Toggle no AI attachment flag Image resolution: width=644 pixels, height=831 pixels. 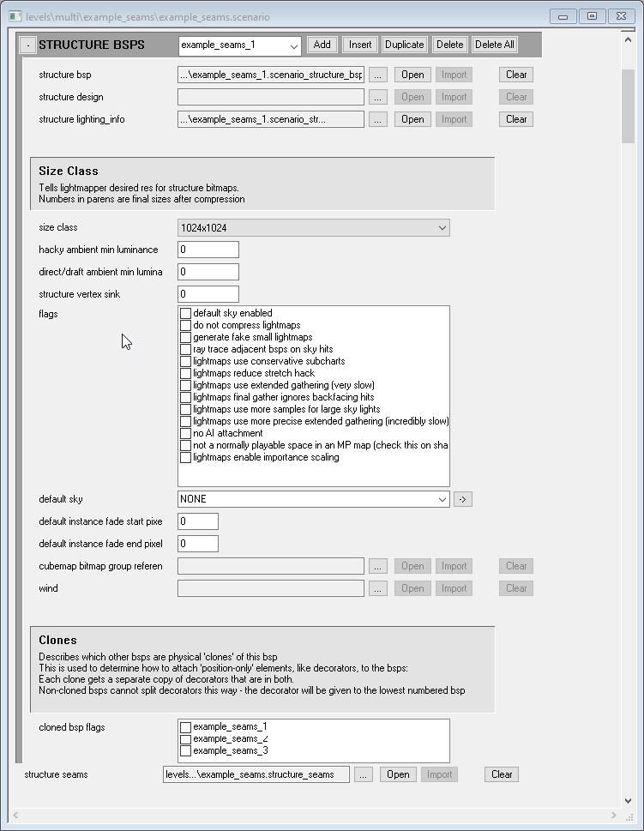(185, 434)
